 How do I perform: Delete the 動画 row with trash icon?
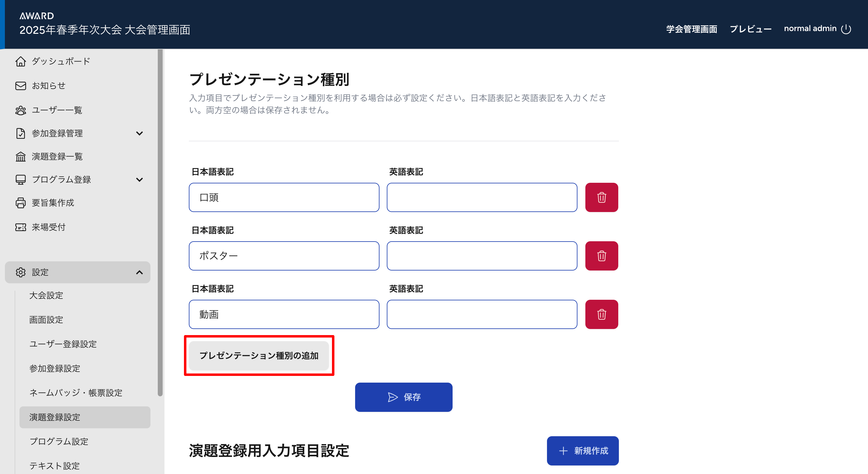click(x=602, y=314)
